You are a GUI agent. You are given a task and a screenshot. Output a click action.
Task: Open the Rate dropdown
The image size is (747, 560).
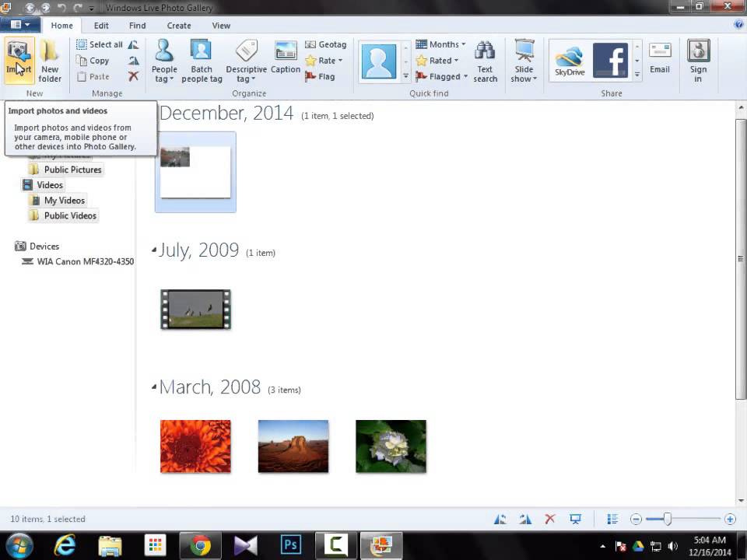tap(324, 61)
